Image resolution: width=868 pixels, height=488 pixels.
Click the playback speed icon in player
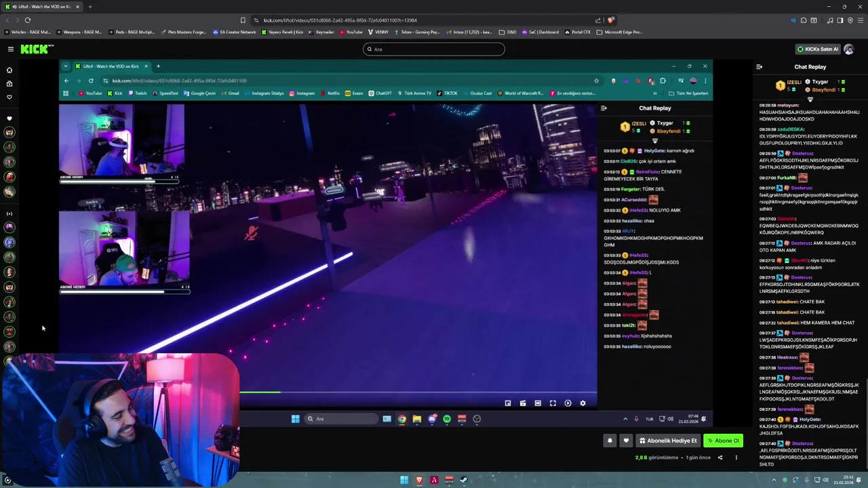pyautogui.click(x=568, y=403)
